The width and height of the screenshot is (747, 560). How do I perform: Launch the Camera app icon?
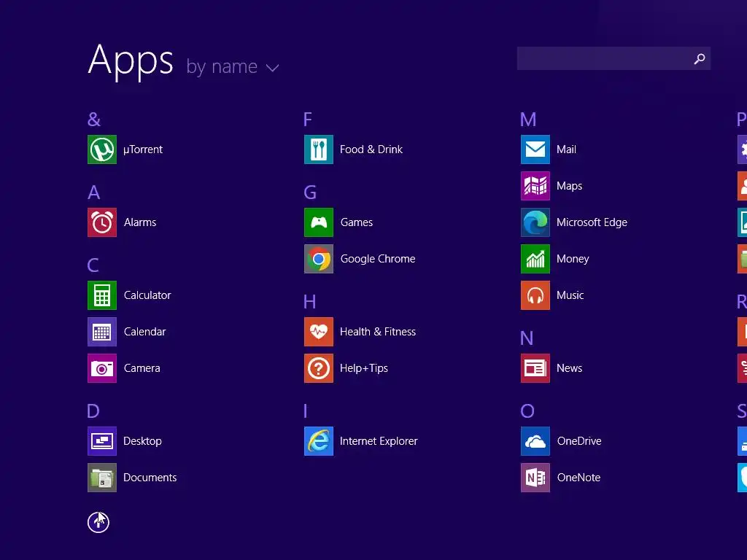102,368
